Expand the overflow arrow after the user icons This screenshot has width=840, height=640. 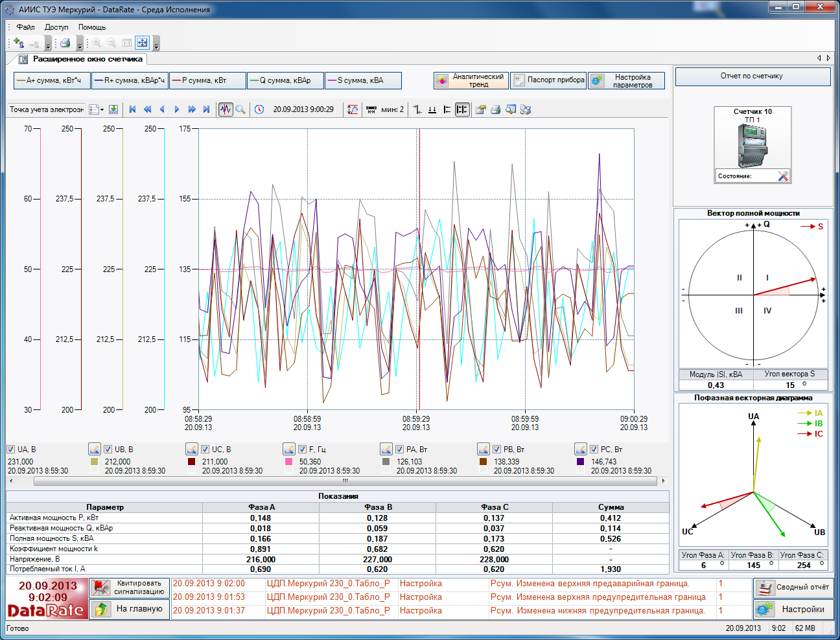[x=48, y=44]
